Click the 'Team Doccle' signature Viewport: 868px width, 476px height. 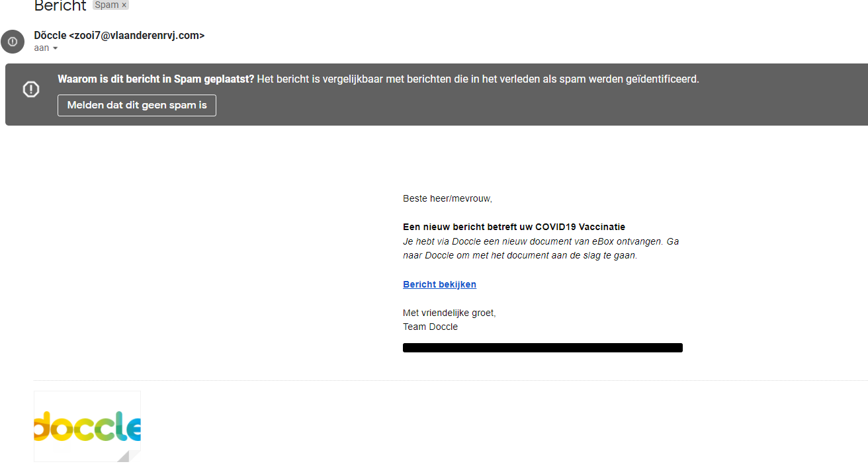click(x=430, y=327)
